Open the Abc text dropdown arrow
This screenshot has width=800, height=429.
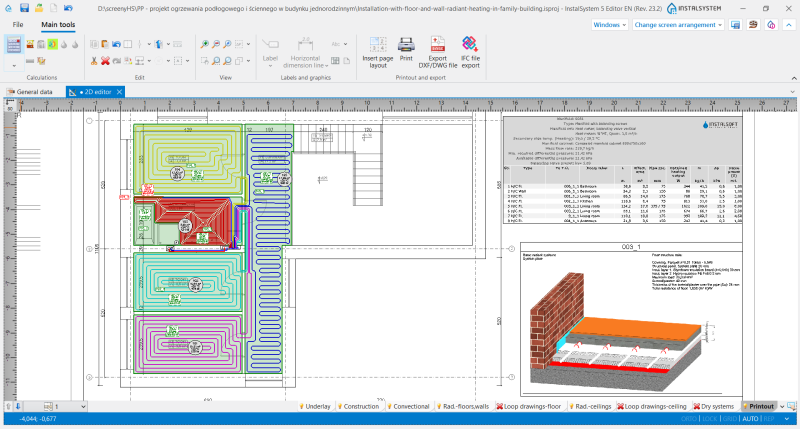[x=345, y=44]
